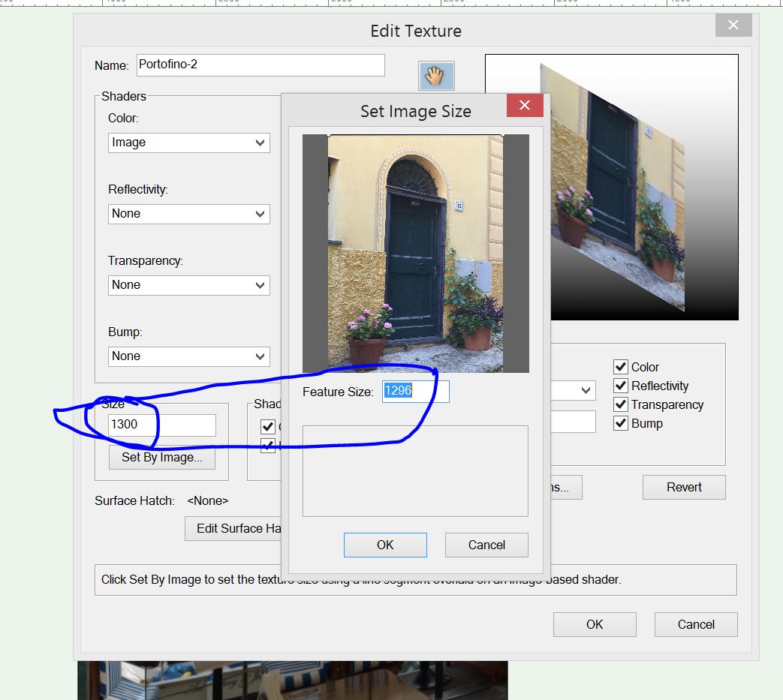This screenshot has width=783, height=700.
Task: Click OK in Edit Texture dialog
Action: tap(595, 624)
